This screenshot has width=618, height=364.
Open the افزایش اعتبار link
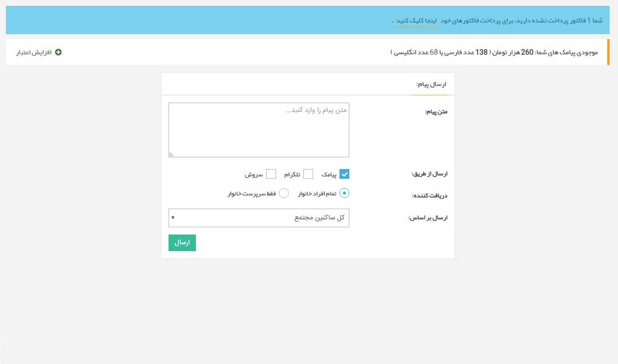[34, 52]
